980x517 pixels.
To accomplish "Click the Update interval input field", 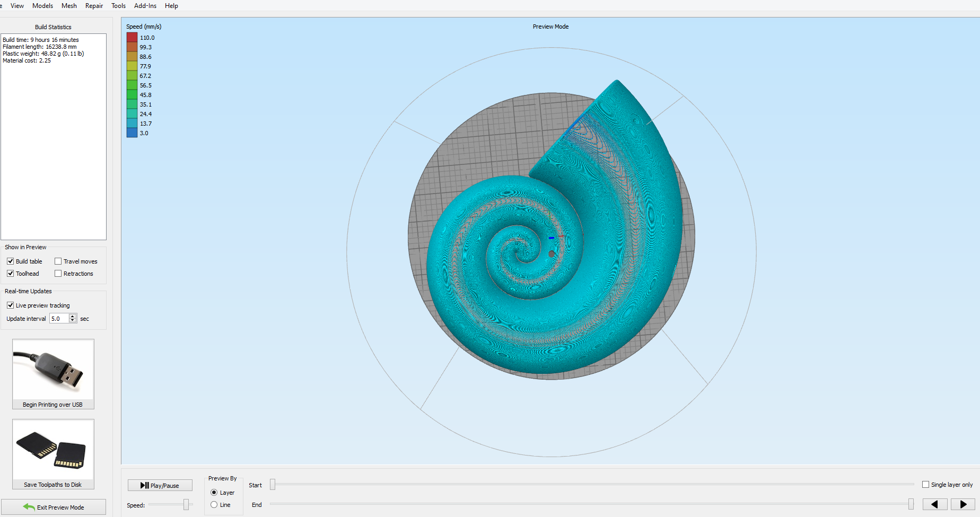I will coord(59,319).
